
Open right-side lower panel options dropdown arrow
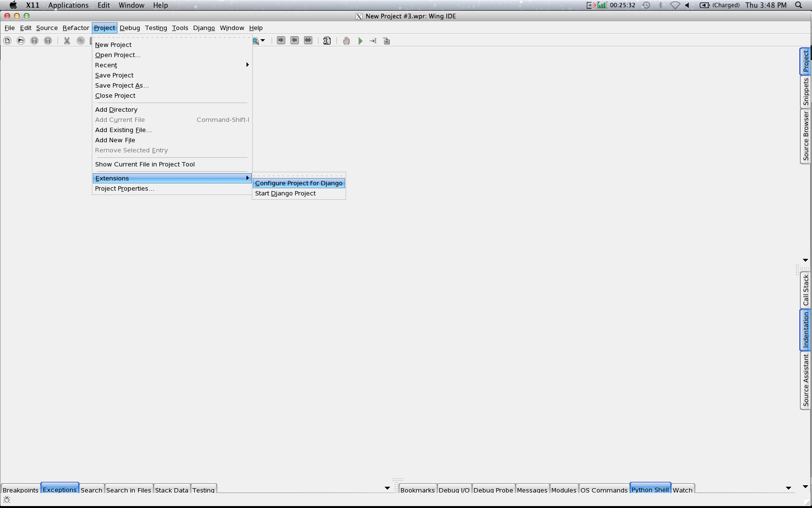pyautogui.click(x=805, y=487)
